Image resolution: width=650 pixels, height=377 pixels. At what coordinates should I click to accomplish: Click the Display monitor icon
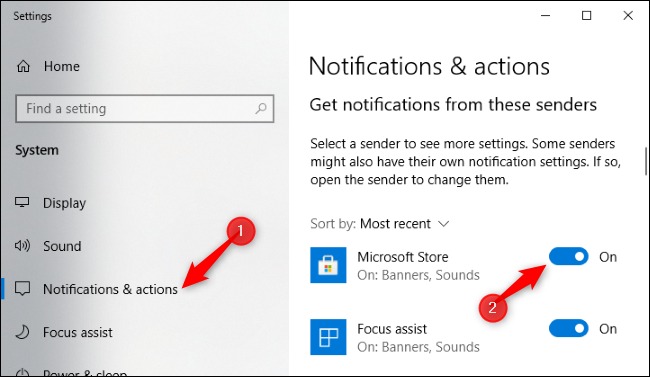[x=22, y=202]
